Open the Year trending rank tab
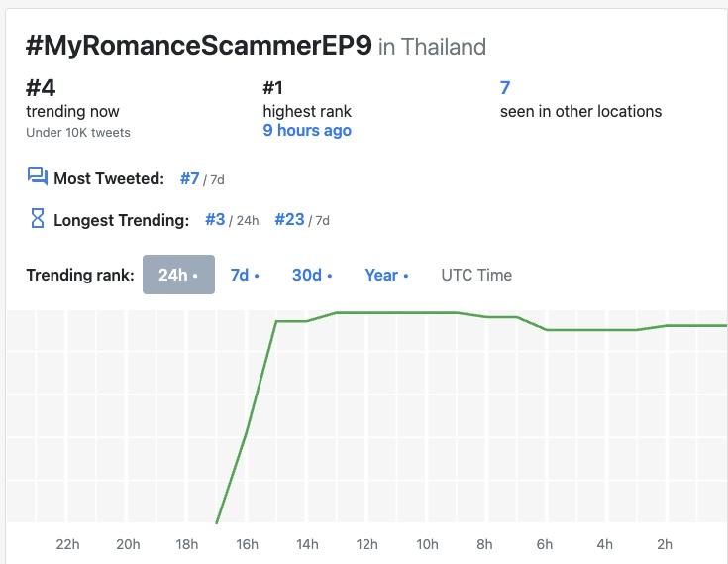 (x=385, y=275)
